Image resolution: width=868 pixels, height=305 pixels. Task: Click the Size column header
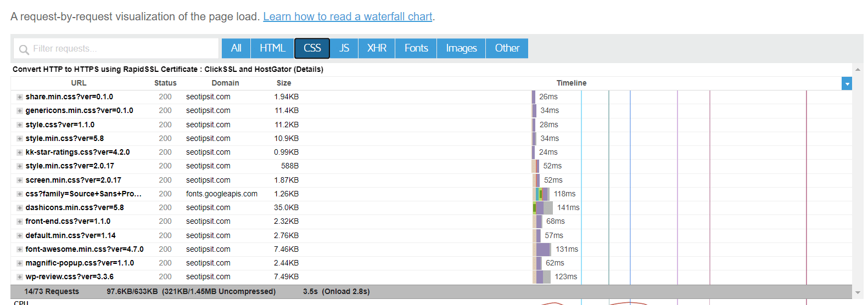[284, 83]
